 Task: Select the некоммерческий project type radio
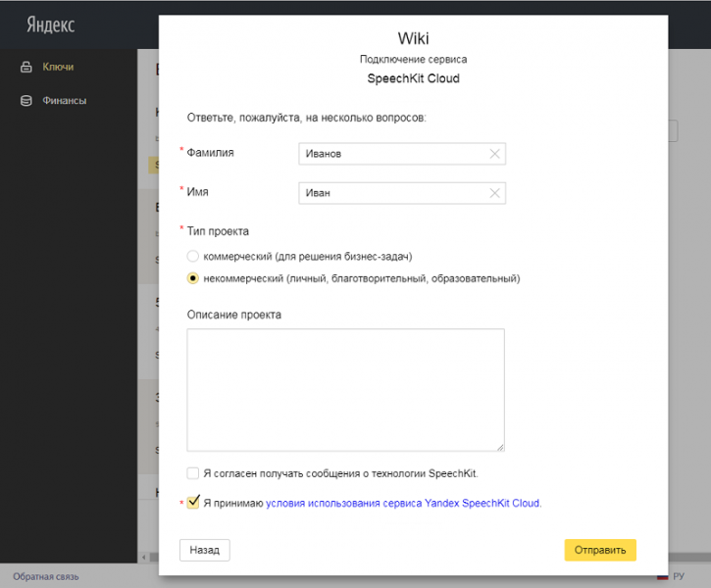click(193, 278)
